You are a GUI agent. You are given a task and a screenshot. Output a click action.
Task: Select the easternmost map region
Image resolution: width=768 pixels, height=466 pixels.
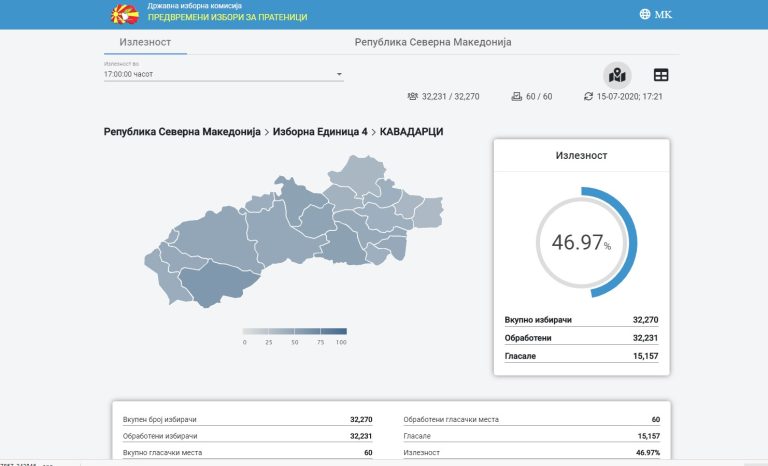[430, 213]
